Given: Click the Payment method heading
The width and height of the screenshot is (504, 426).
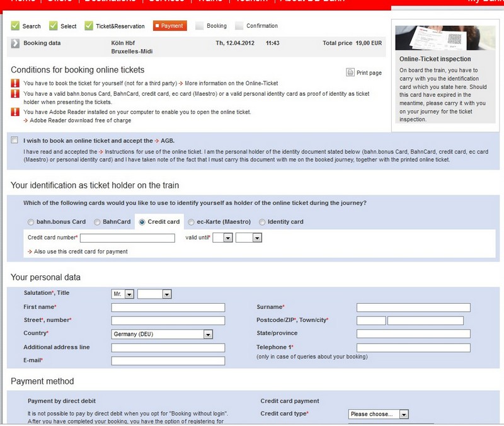Looking at the screenshot, I should [42, 381].
